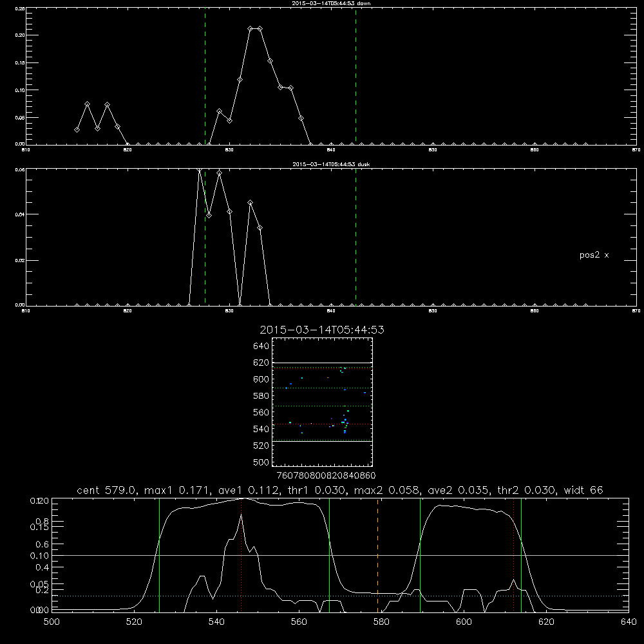Click the lower white horizontal line in scatter plot

pos(323,442)
